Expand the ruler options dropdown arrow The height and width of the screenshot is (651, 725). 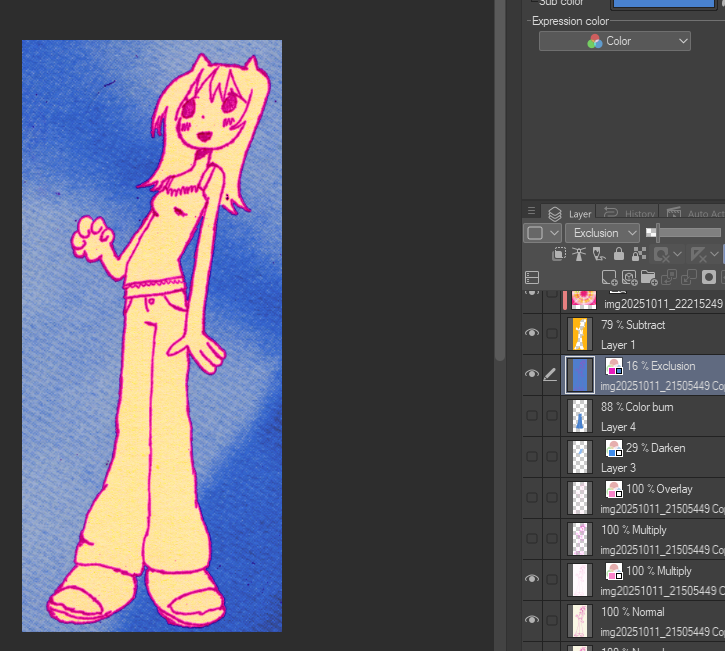point(714,254)
